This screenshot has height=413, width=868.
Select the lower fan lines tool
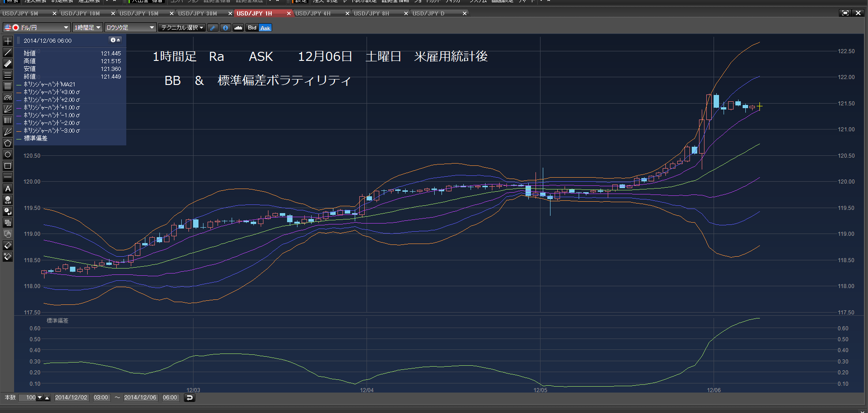pyautogui.click(x=8, y=132)
